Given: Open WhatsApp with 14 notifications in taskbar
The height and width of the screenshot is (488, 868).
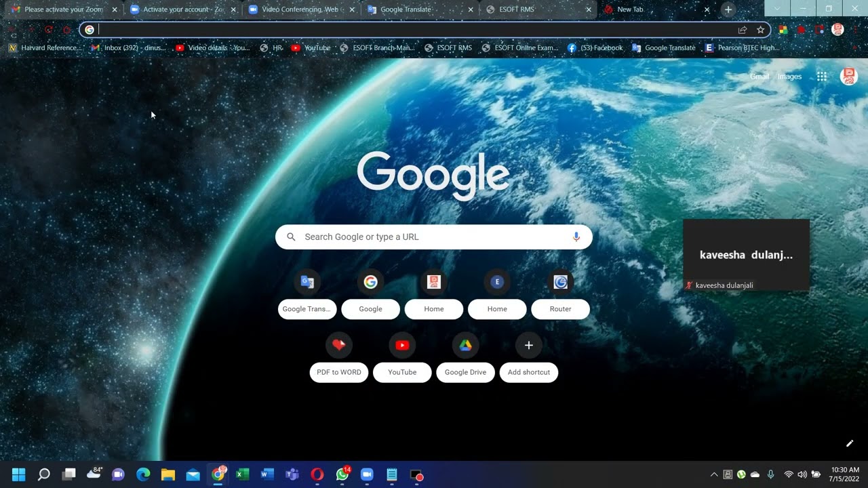Looking at the screenshot, I should click(x=342, y=474).
